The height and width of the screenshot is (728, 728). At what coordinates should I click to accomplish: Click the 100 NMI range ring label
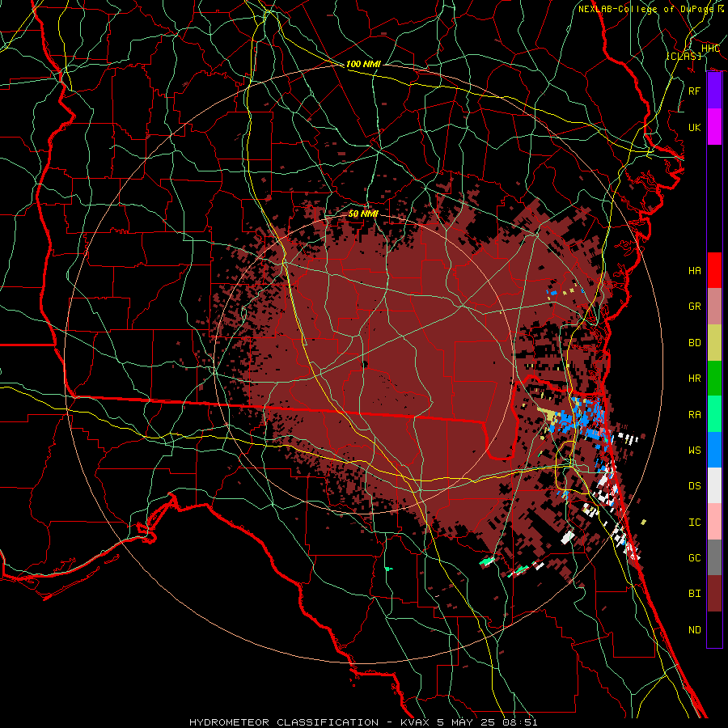pyautogui.click(x=363, y=64)
